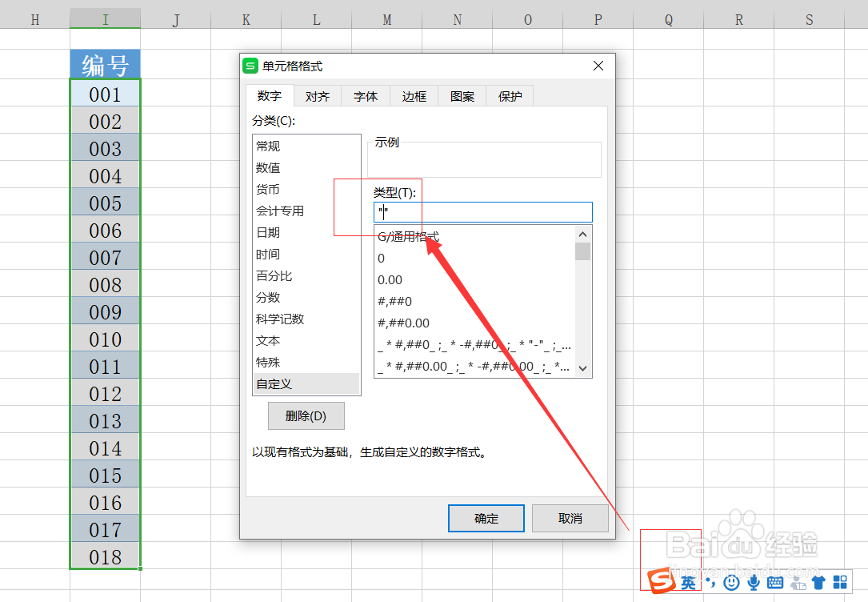The height and width of the screenshot is (602, 868).
Task: Switch to the 保护 tab
Action: pyautogui.click(x=509, y=95)
